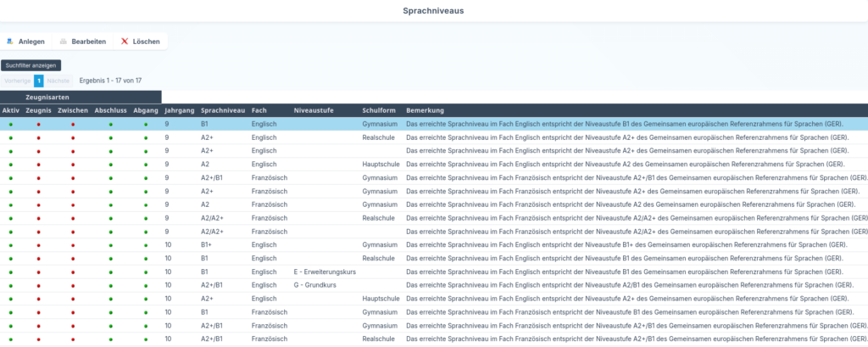Click red Zwischen dot in first row
This screenshot has width=868, height=347.
pos(73,124)
